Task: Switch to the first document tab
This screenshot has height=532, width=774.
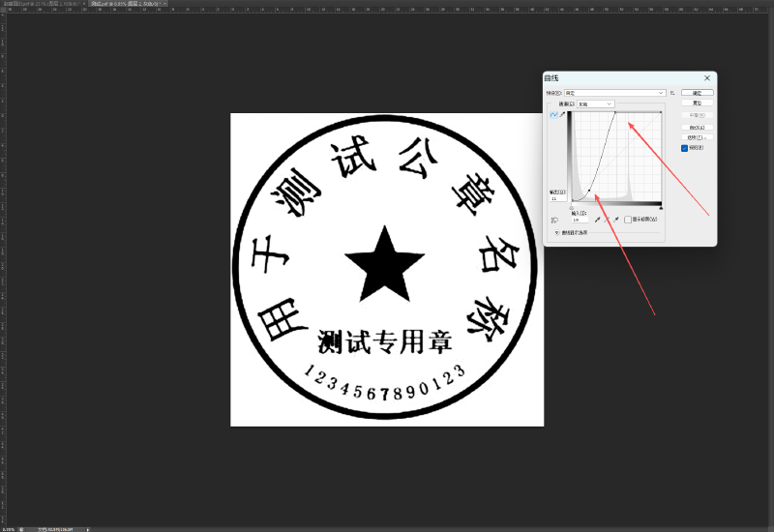Action: click(x=43, y=4)
